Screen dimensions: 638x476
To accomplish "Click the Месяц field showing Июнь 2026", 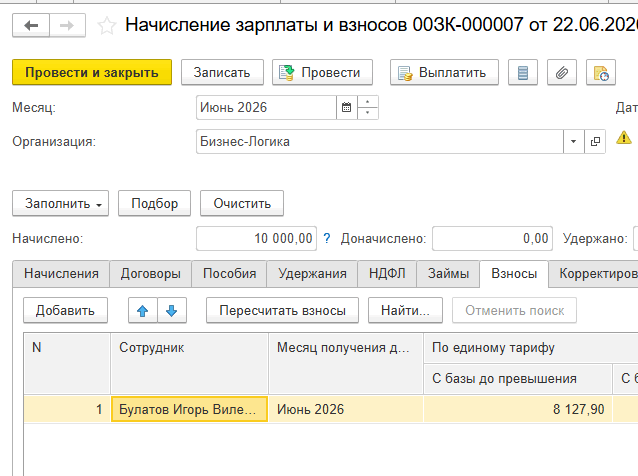I will [267, 107].
